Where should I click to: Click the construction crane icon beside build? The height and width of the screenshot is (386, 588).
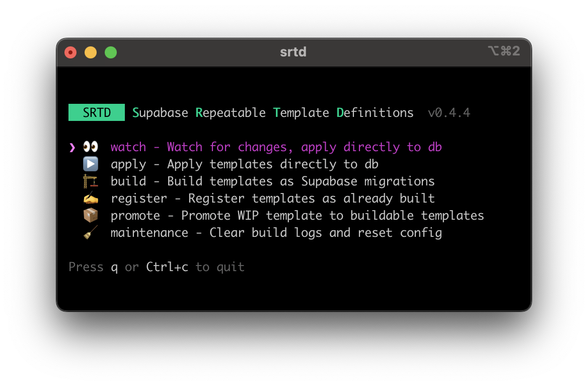91,181
